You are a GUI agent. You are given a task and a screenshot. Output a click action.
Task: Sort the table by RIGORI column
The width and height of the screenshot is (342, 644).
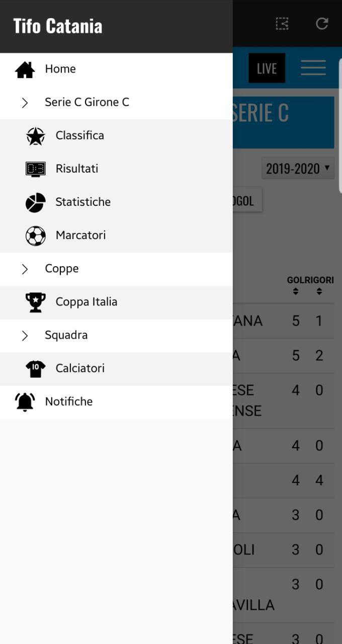pos(319,286)
